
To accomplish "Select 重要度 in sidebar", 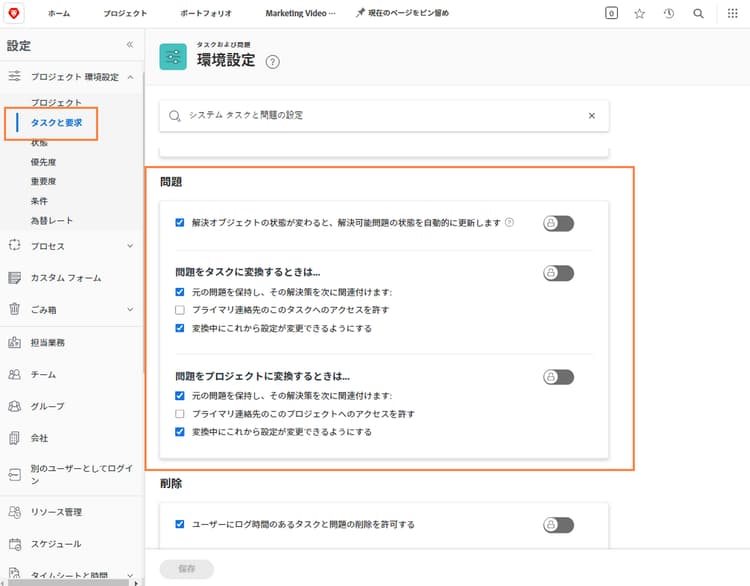I will (x=44, y=181).
